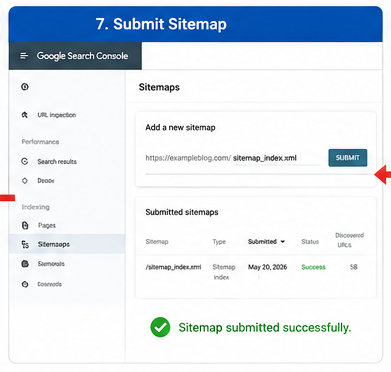Open the Discover sidebar item
Image resolution: width=391 pixels, height=372 pixels.
point(46,181)
